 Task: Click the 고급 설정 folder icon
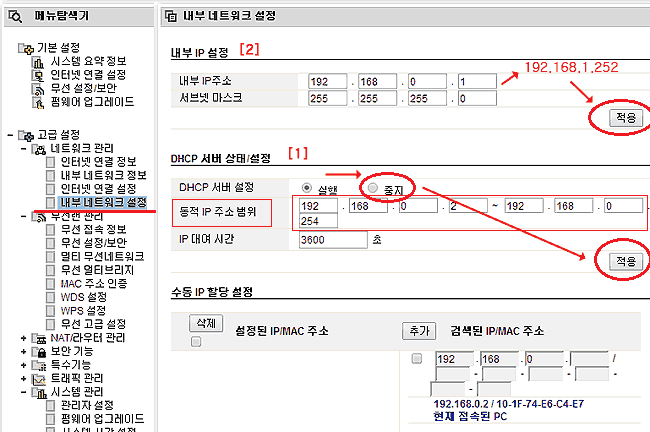26,136
